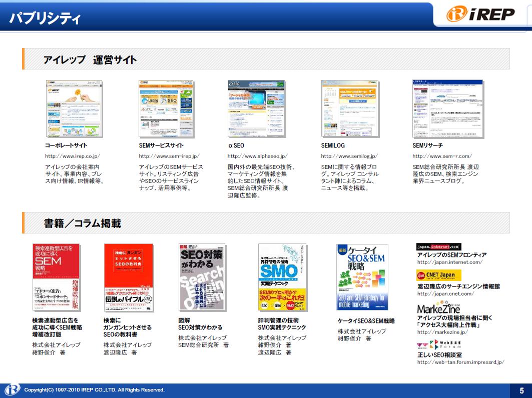Follow the http://www.alphaseo.jp/ link
This screenshot has height=398, width=532.
(258, 156)
